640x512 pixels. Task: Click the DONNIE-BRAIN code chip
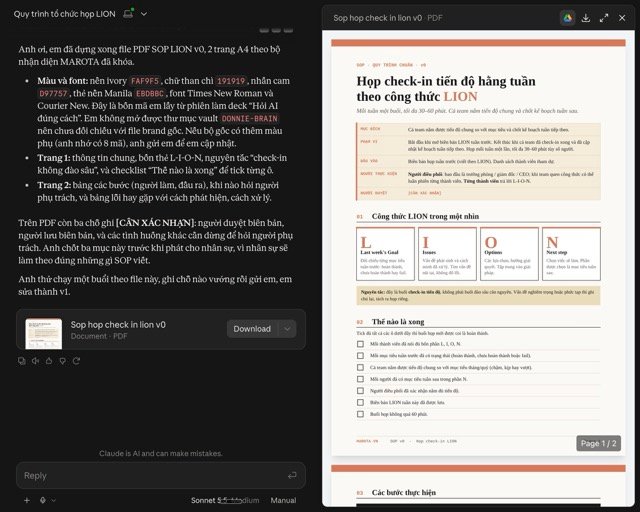pyautogui.click(x=249, y=118)
